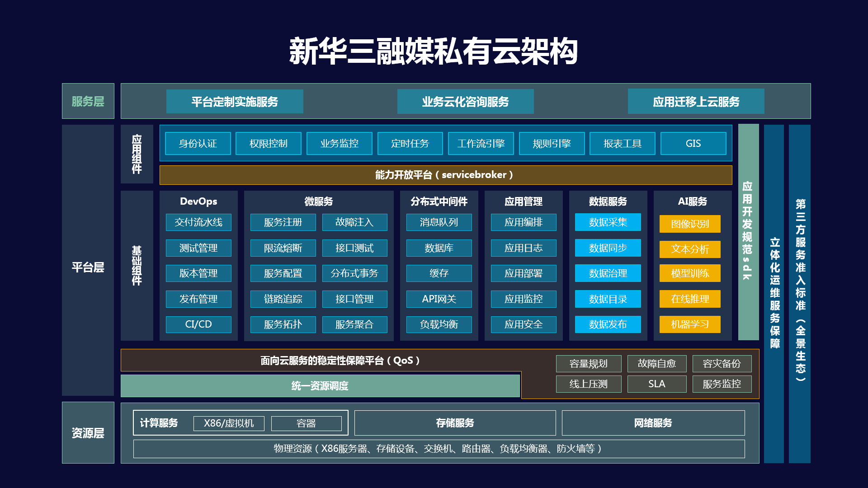Click the 文本分析 yellow box

click(x=690, y=249)
